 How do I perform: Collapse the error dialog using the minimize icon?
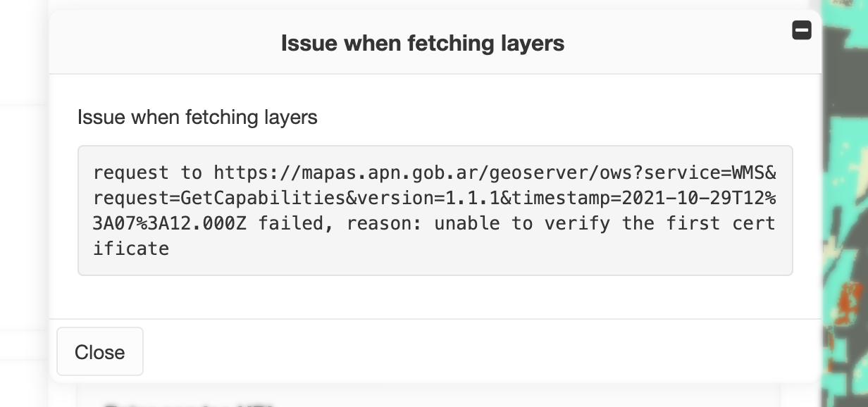click(802, 30)
